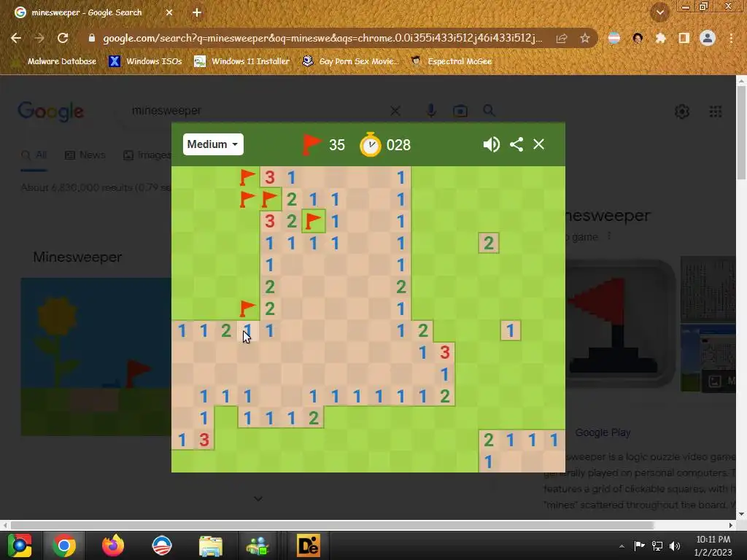Image resolution: width=747 pixels, height=560 pixels.
Task: Click the flag left of the red 3 in top row
Action: click(248, 177)
